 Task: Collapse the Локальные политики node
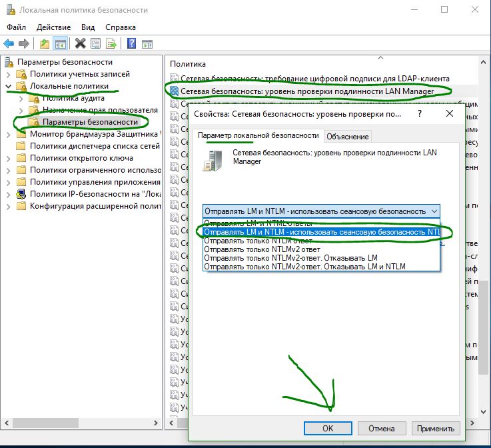[9, 86]
